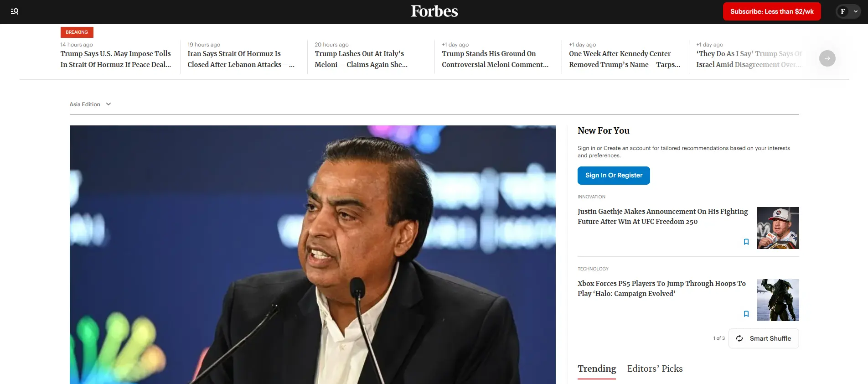Screen dimensions: 868x384
Task: Open Xbox Forces PS5 Players article
Action: point(661,289)
